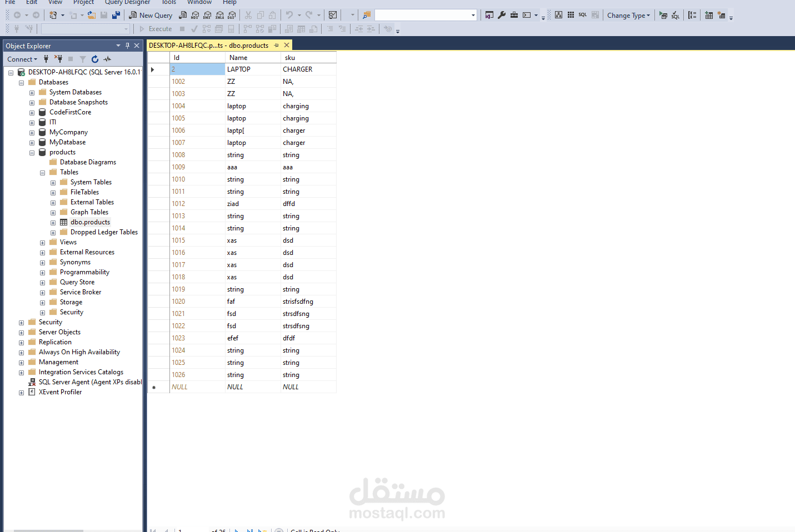Show the SQL pane icon
Image resolution: width=795 pixels, height=532 pixels.
pos(582,15)
